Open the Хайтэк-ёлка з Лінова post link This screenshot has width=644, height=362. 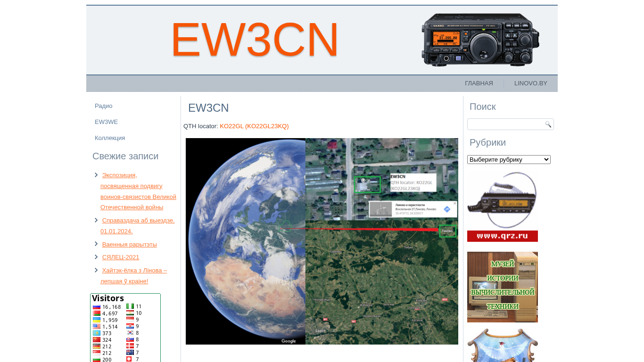[134, 276]
